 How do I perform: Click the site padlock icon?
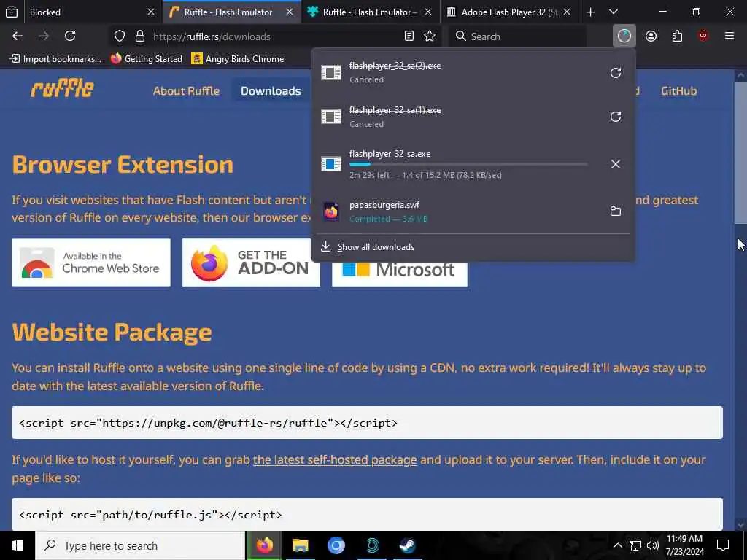point(139,36)
